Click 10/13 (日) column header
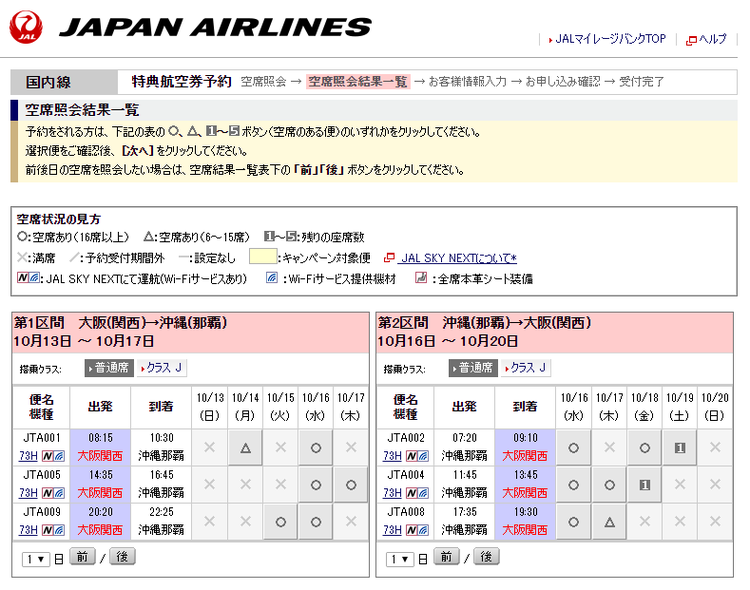 [210, 407]
